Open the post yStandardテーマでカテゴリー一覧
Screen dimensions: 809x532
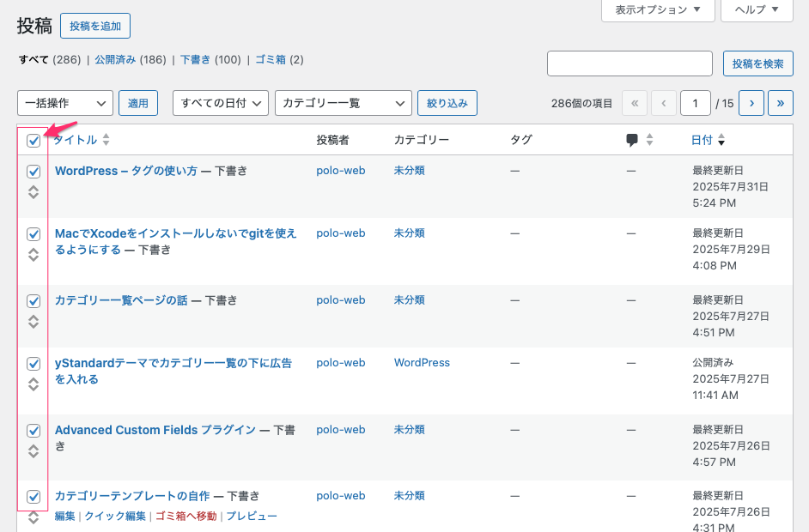pos(173,371)
